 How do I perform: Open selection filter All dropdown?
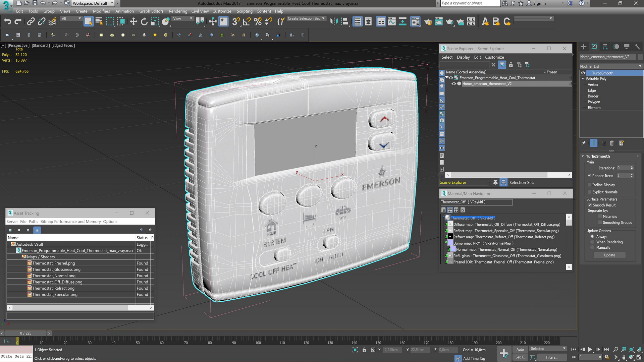(71, 19)
